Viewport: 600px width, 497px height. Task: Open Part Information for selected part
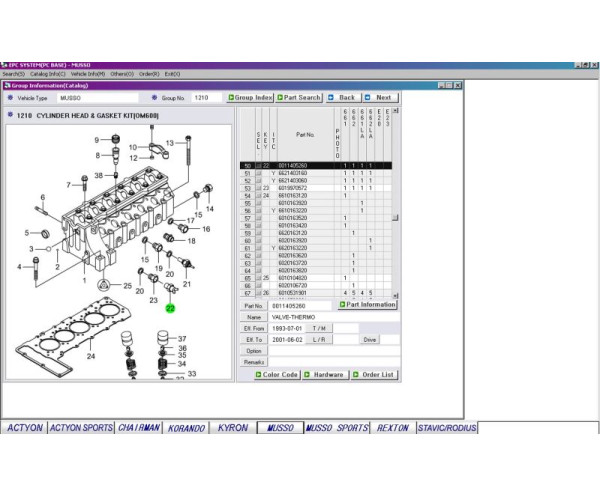[367, 305]
